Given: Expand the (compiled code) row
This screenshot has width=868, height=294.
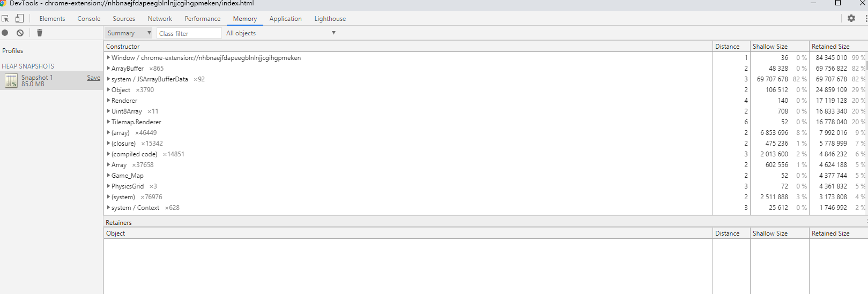Looking at the screenshot, I should coord(108,154).
